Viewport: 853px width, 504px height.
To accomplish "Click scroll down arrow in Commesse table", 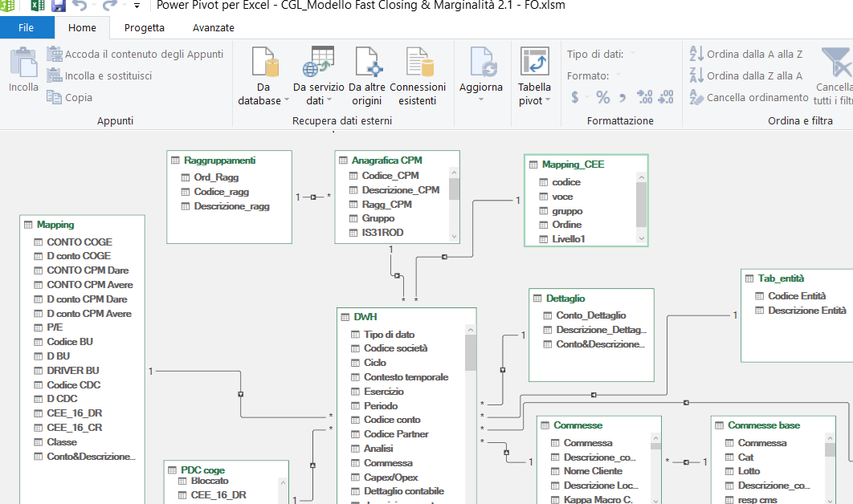I will point(655,501).
